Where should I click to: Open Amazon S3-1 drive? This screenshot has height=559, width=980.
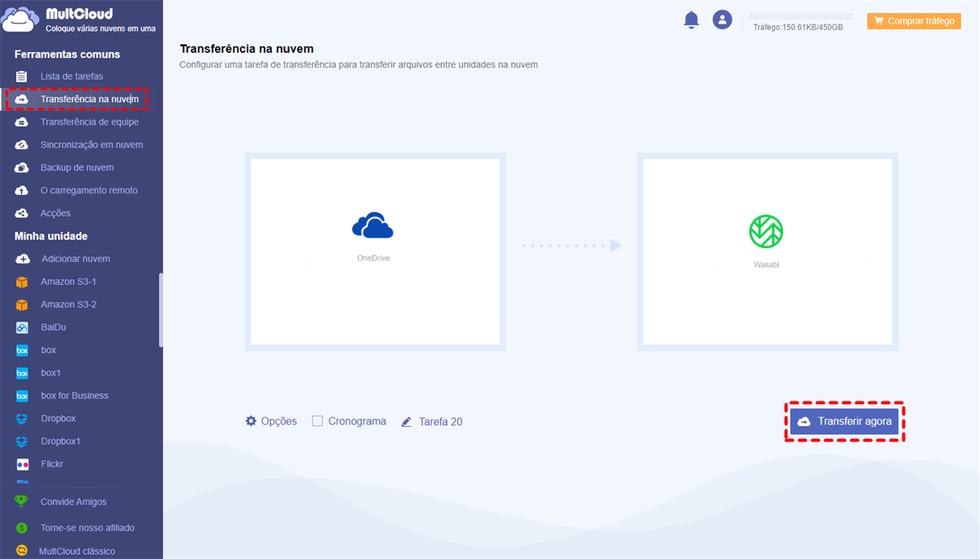pyautogui.click(x=69, y=282)
